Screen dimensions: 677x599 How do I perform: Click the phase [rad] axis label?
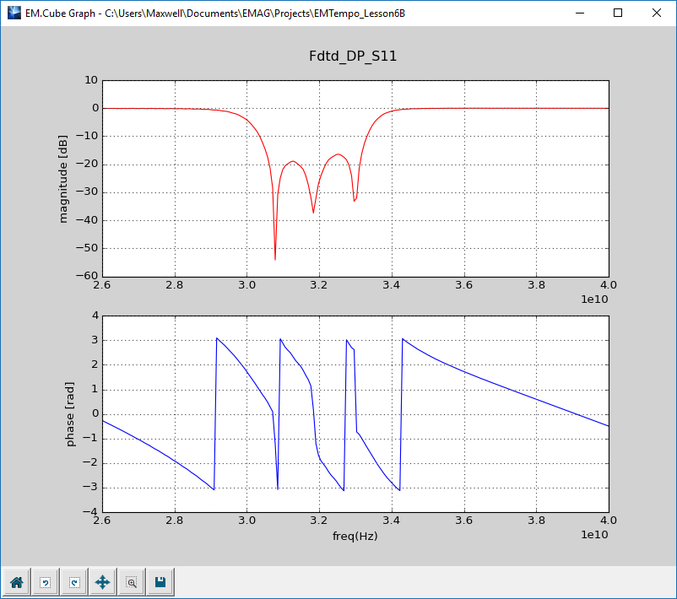(x=70, y=413)
